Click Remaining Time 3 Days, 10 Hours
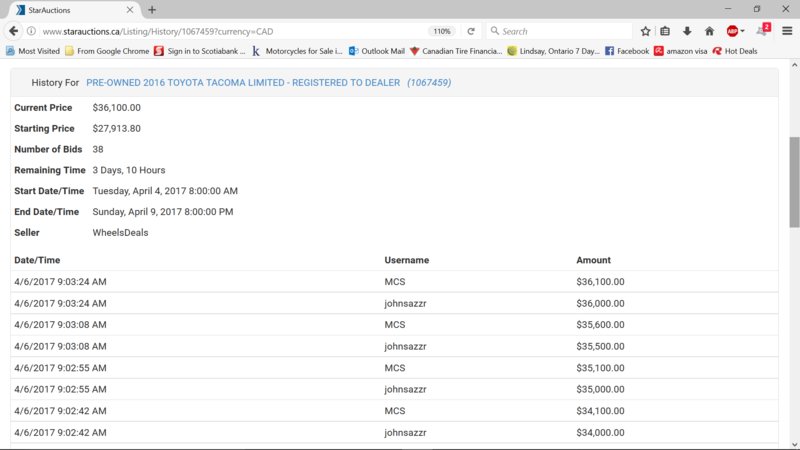 (x=129, y=170)
